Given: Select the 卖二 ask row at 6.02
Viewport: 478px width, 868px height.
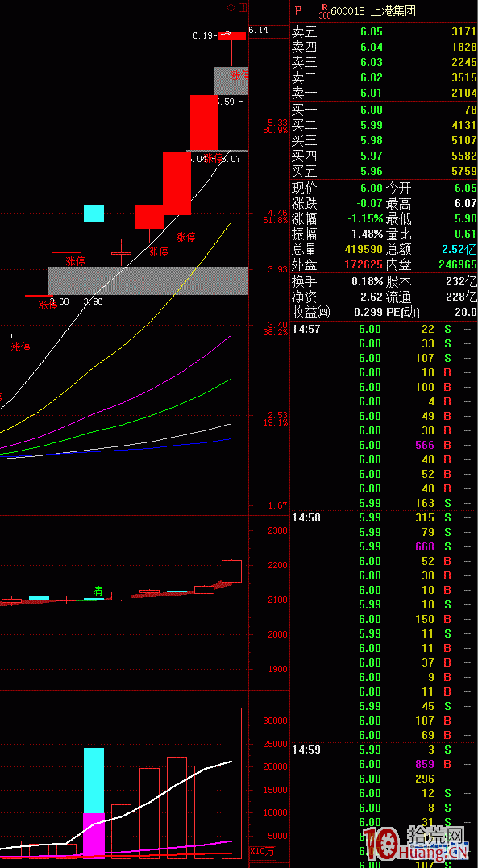Looking at the screenshot, I should point(384,77).
